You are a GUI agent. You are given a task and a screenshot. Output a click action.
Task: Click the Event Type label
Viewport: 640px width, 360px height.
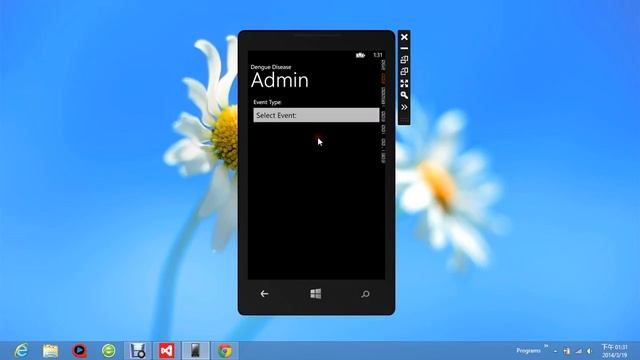[268, 102]
